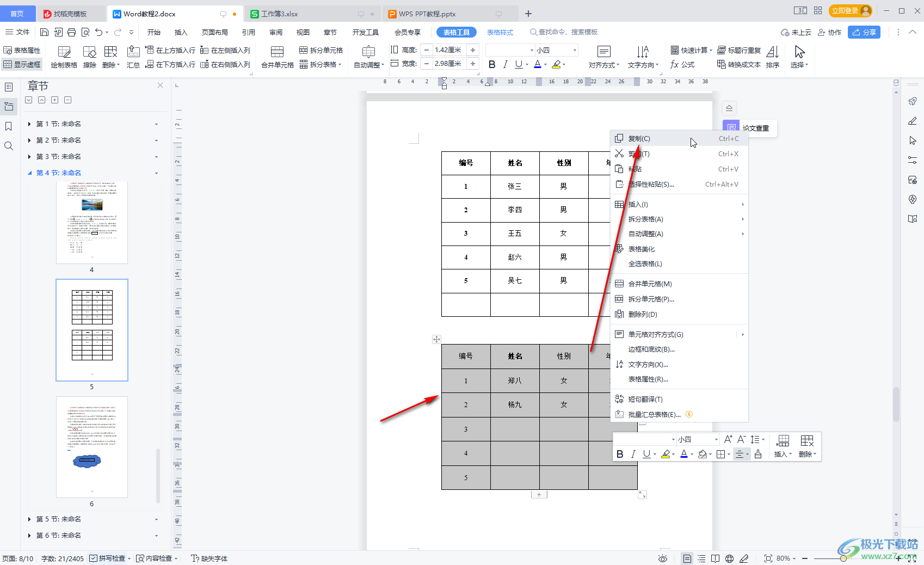Click the 论文查重 button
Screen dimensions: 924x565
750,128
